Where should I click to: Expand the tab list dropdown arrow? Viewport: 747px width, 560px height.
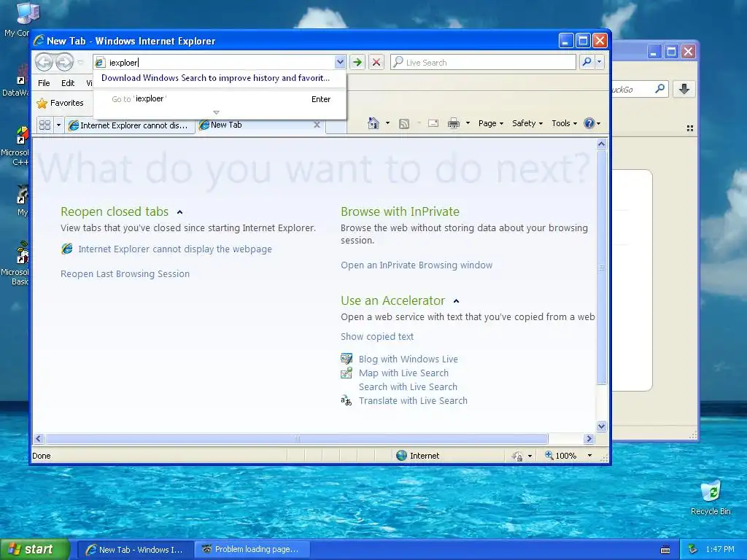[x=58, y=125]
